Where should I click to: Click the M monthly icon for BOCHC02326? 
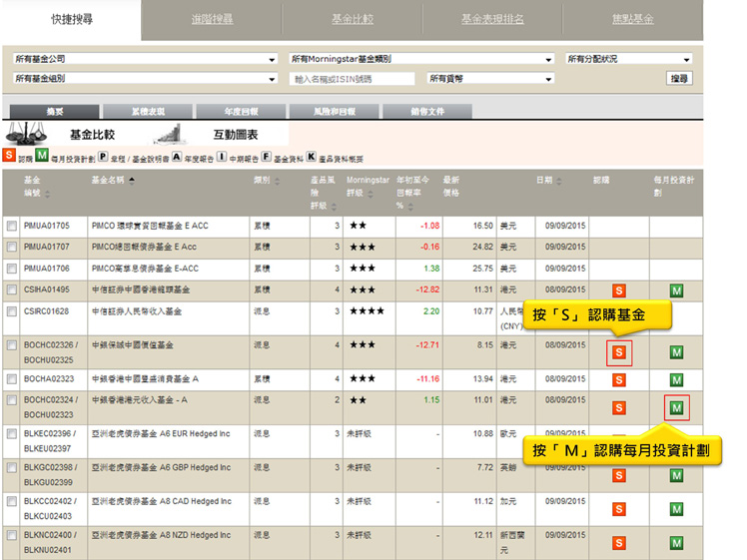point(676,352)
